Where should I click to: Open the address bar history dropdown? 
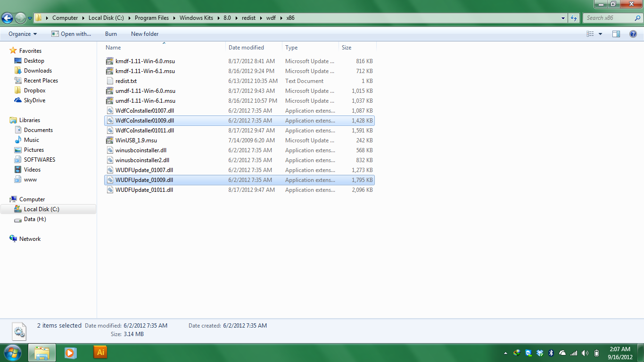pyautogui.click(x=563, y=18)
